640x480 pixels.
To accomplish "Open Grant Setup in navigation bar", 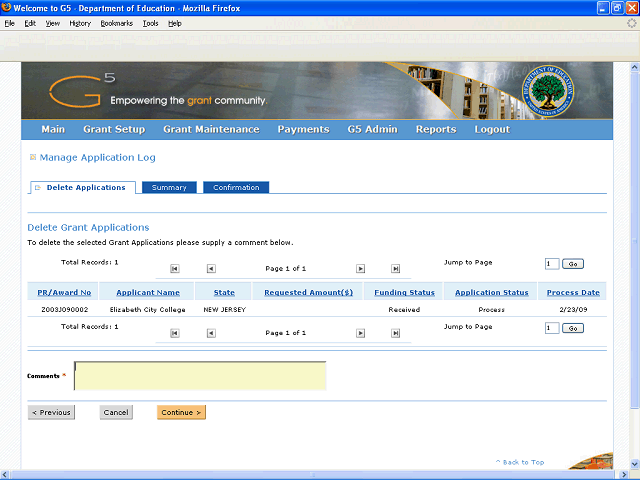I will (x=114, y=129).
